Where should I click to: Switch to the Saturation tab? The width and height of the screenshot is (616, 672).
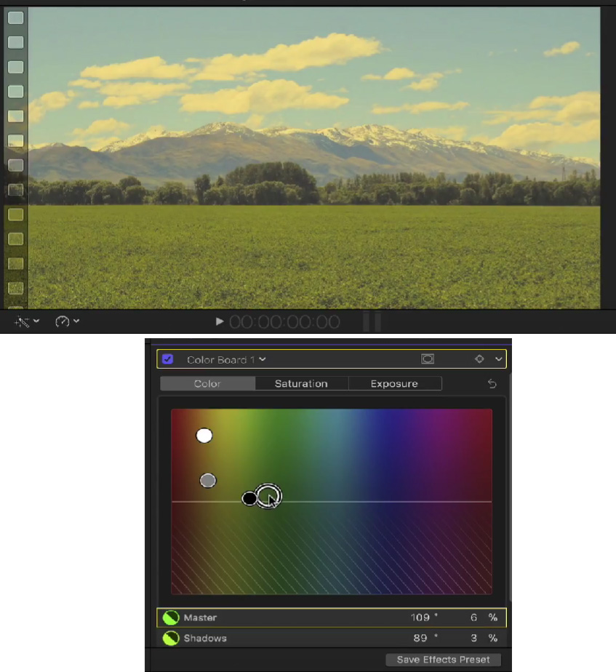click(x=301, y=383)
